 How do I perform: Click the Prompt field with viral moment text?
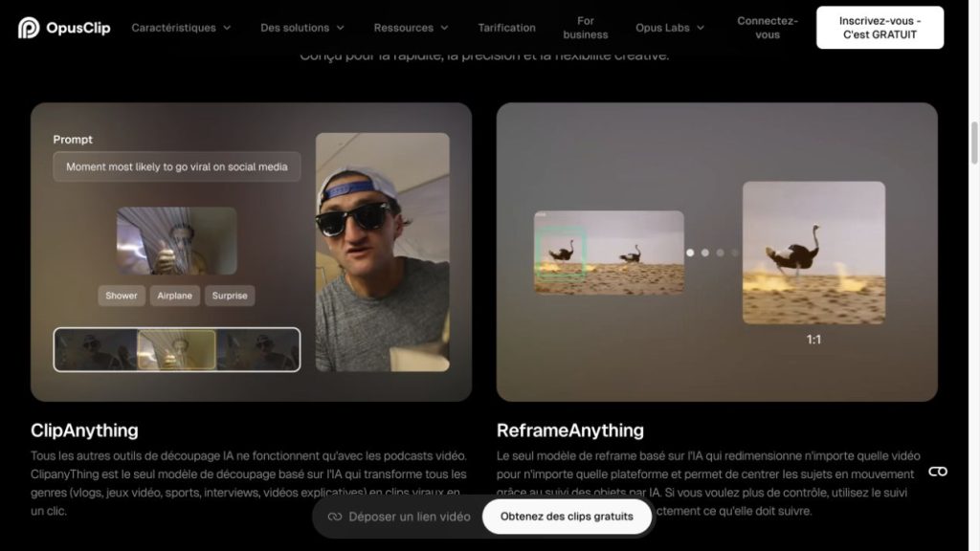click(177, 166)
